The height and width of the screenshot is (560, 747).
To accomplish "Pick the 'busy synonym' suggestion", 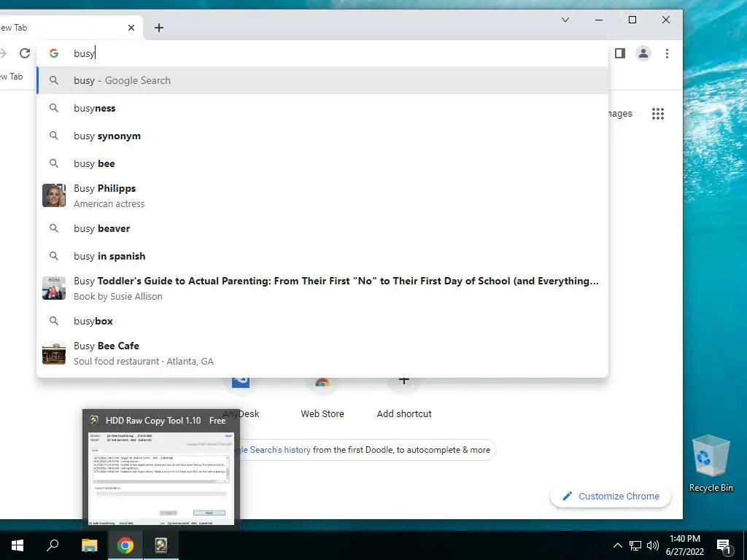I will [x=322, y=136].
